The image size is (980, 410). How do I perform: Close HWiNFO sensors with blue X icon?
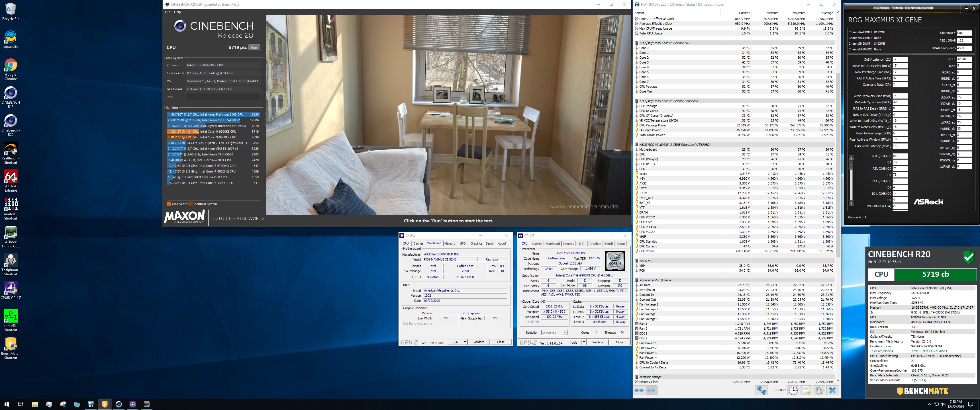(x=832, y=390)
